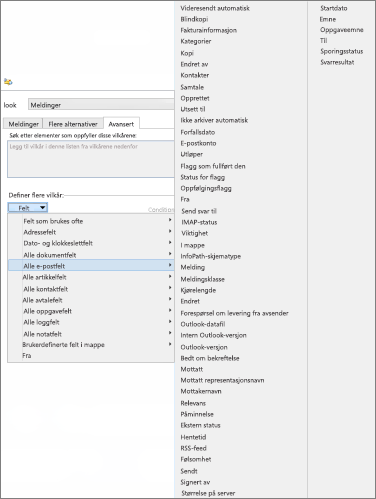The width and height of the screenshot is (376, 499).
Task: Expand Alle loggfelt submenu
Action: click(91, 322)
